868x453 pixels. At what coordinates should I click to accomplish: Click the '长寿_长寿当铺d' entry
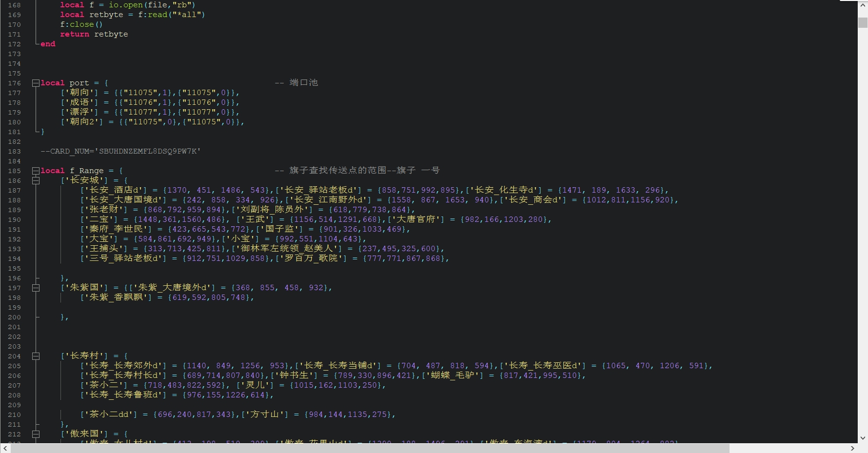pyautogui.click(x=338, y=366)
